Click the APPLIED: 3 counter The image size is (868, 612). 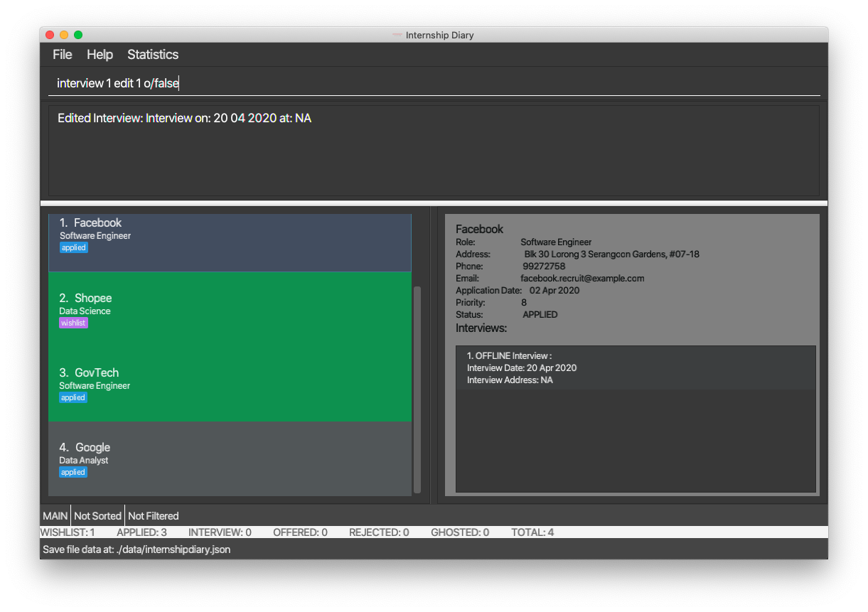coord(141,532)
